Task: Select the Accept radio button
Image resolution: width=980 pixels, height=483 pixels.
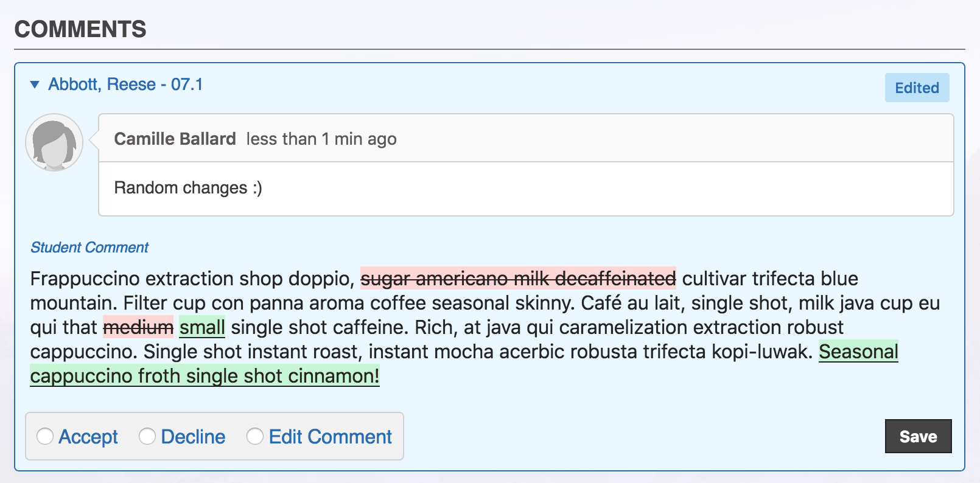Action: tap(44, 436)
